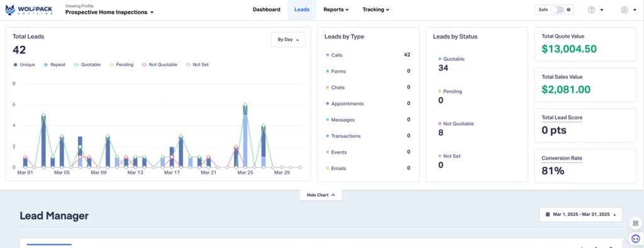The width and height of the screenshot is (644, 248).
Task: Toggle Unique series in chart legend
Action: [25, 65]
